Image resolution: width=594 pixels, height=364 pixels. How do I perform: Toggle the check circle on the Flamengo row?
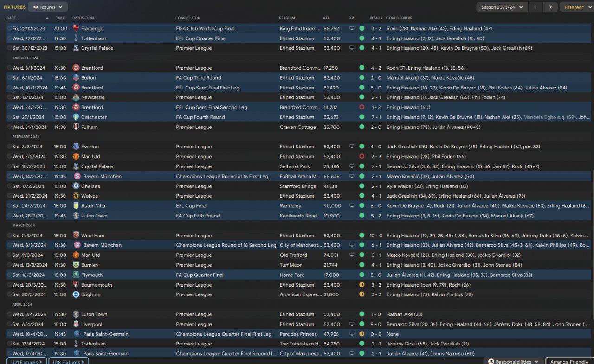9,28
